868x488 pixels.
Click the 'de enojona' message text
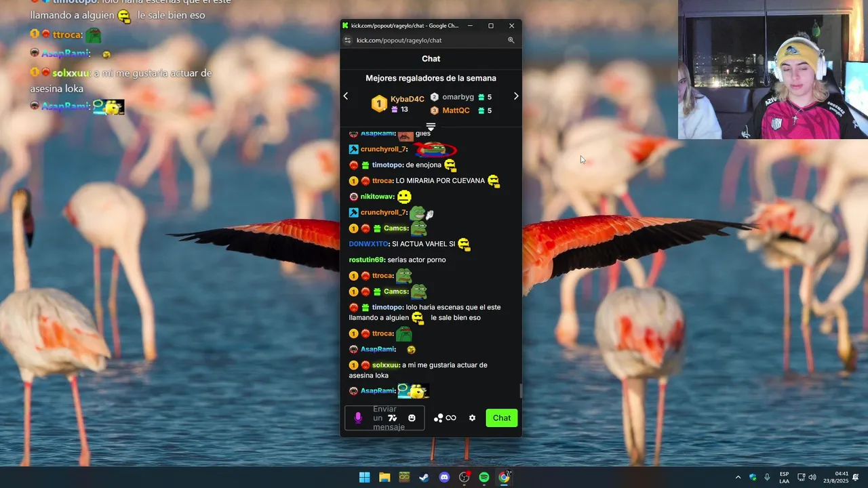(424, 165)
